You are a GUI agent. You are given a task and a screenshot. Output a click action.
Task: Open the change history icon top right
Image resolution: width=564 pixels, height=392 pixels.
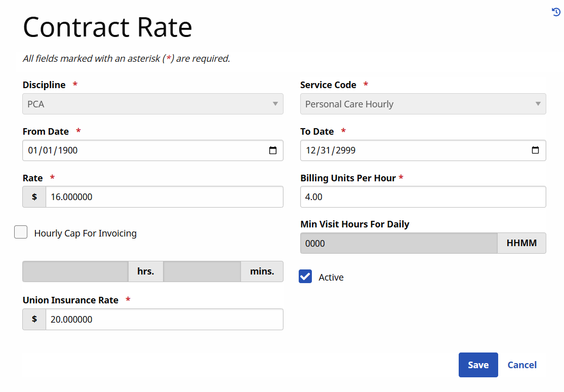pyautogui.click(x=557, y=12)
